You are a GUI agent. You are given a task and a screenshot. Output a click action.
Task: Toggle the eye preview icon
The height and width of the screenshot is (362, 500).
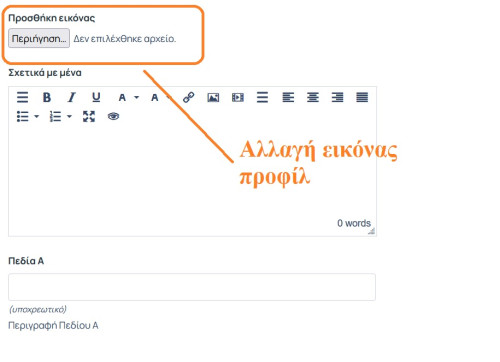tap(113, 116)
